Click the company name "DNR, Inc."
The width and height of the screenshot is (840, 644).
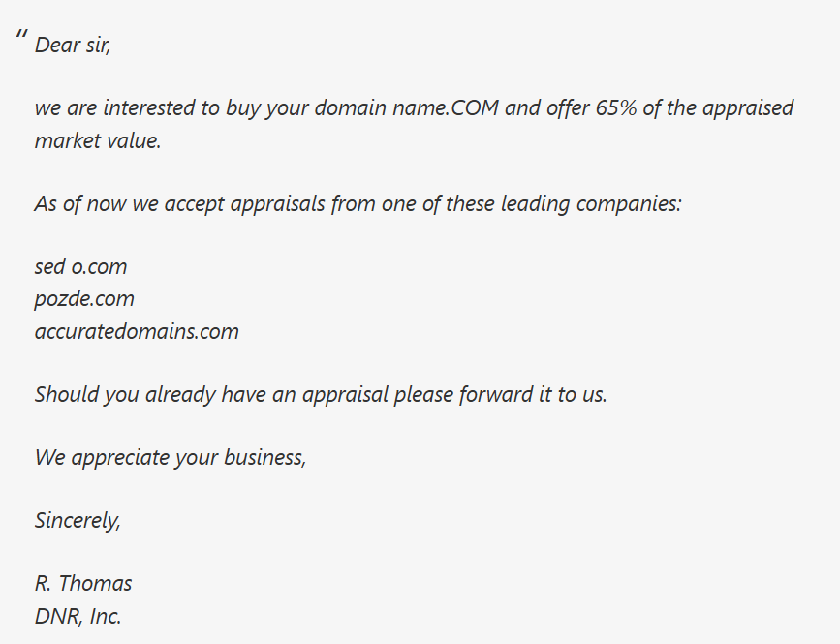pos(78,616)
